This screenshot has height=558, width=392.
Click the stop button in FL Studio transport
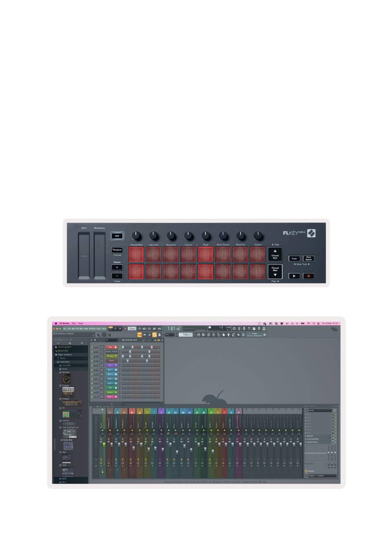coord(120,329)
